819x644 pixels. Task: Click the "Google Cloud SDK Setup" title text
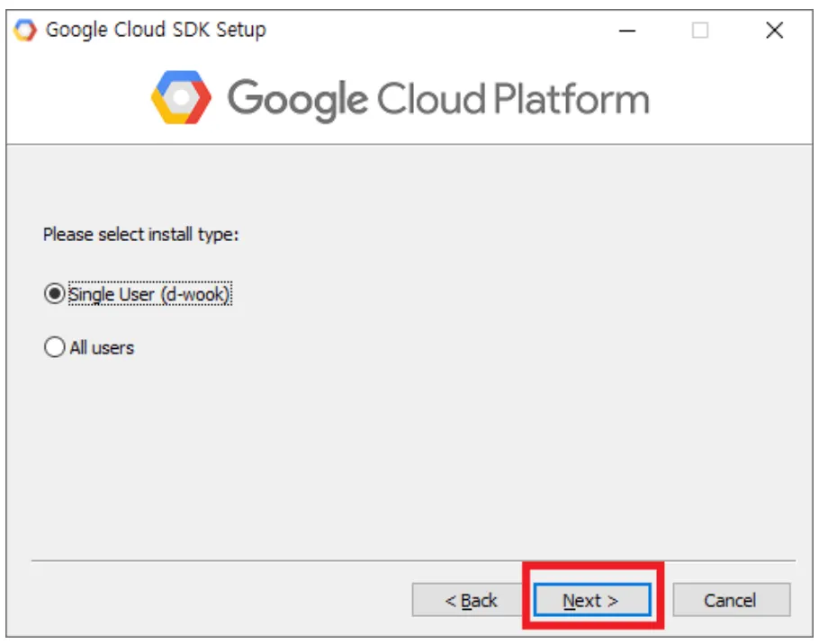pos(156,30)
